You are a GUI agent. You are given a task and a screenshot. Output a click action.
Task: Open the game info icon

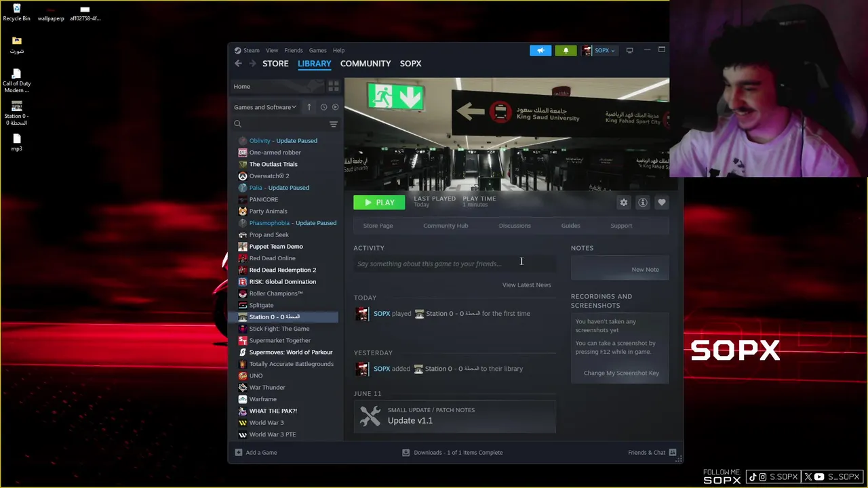(643, 202)
